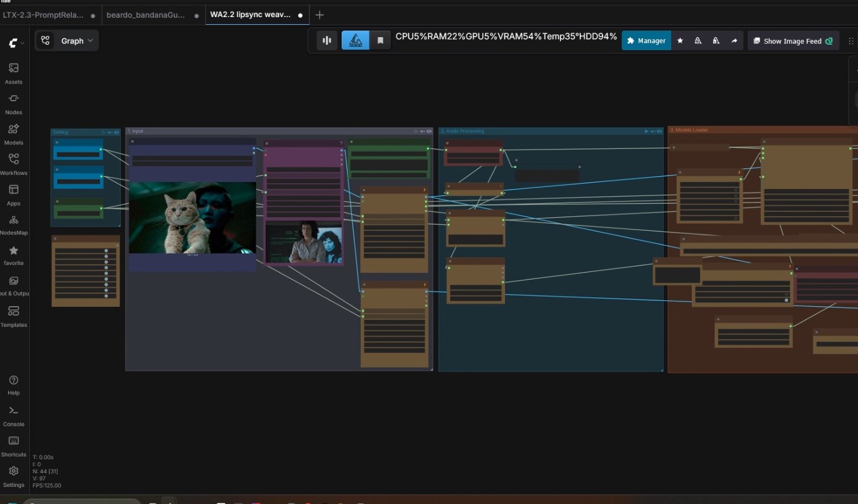Viewport: 858px width, 504px height.
Task: Toggle bypass icon on Setting group header
Action: [x=110, y=132]
